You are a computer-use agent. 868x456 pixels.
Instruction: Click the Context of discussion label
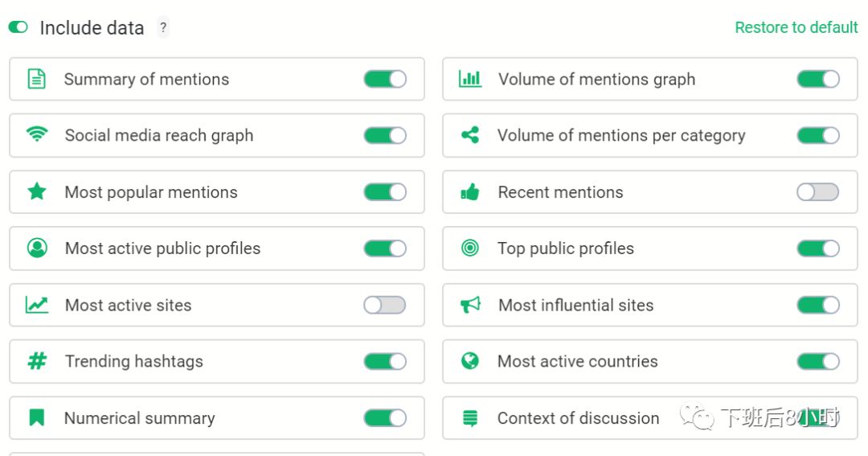(578, 417)
